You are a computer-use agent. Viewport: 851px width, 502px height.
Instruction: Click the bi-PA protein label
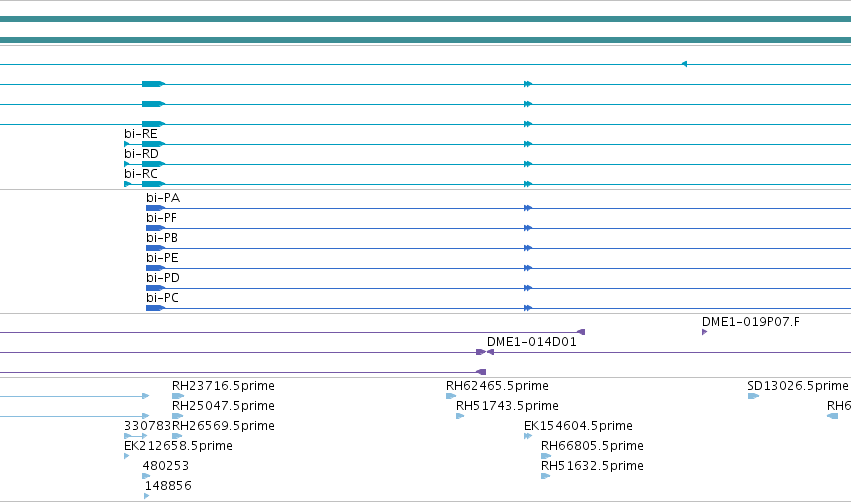pos(163,198)
